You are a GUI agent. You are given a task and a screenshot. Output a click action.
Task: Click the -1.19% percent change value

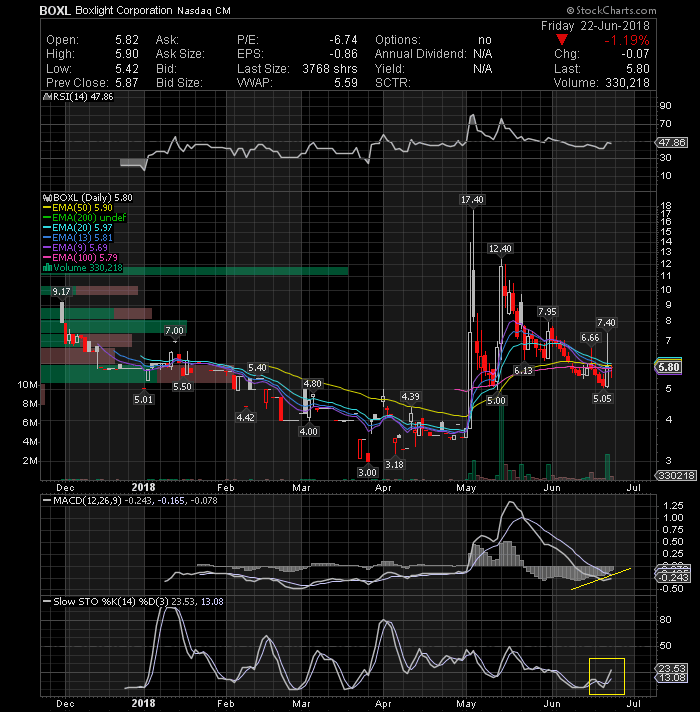point(626,40)
